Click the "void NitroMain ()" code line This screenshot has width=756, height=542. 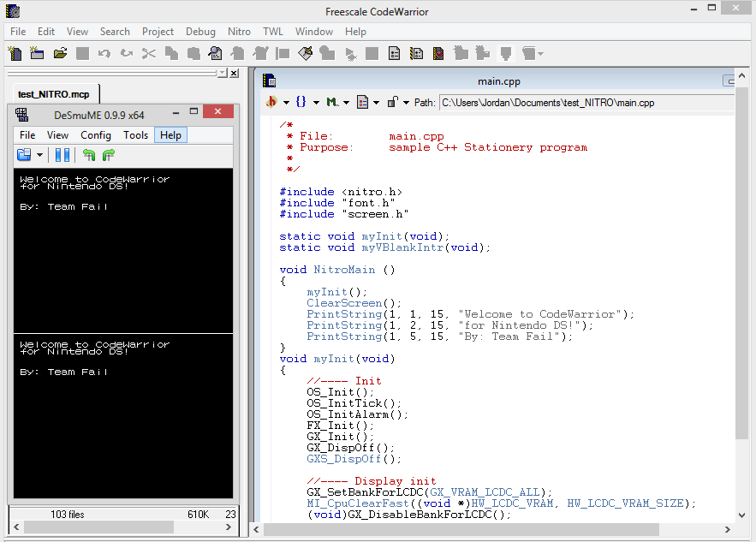337,270
